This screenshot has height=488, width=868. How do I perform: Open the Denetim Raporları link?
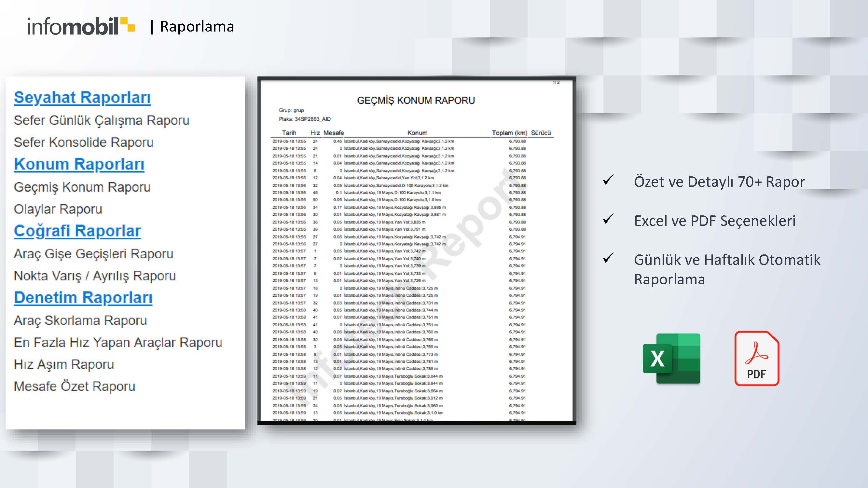[83, 298]
